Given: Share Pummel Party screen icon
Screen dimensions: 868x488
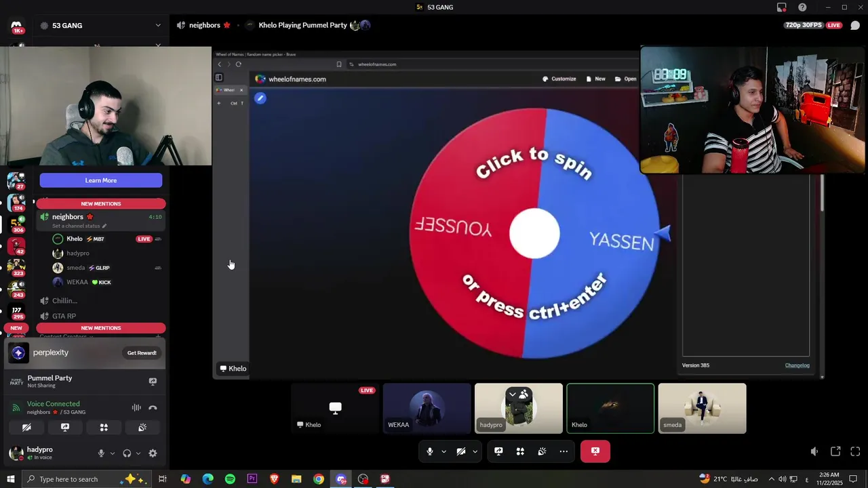Looking at the screenshot, I should coord(153,382).
